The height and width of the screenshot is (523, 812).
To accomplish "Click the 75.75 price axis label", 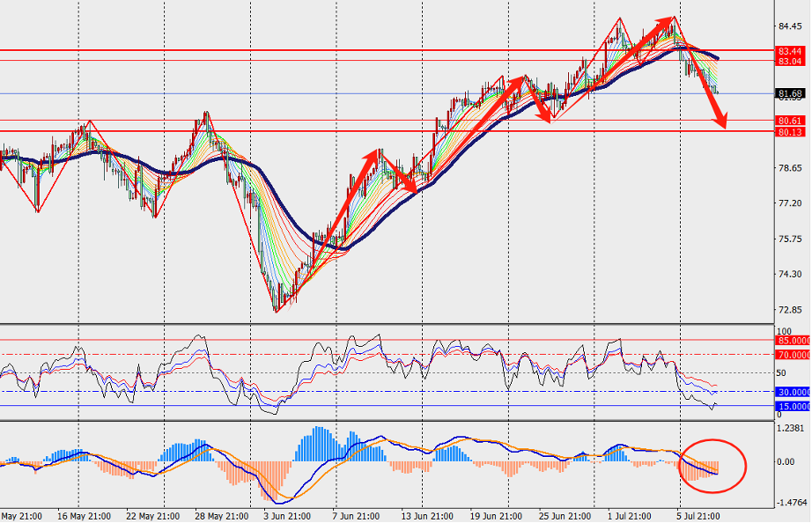I will tap(790, 239).
